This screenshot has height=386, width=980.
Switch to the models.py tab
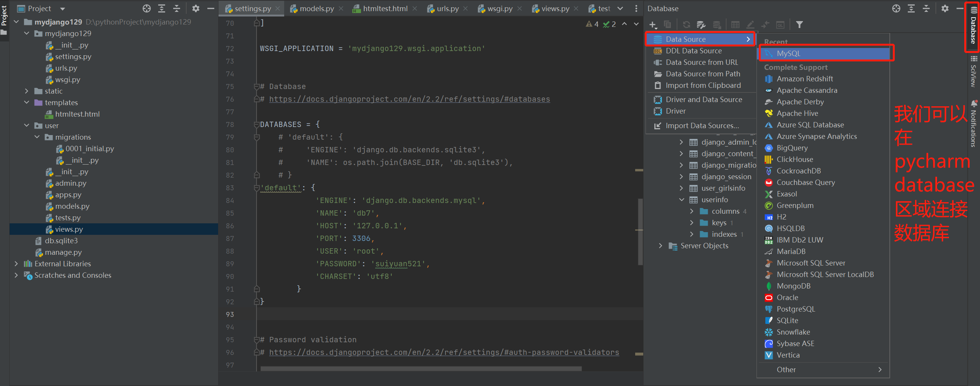coord(316,8)
